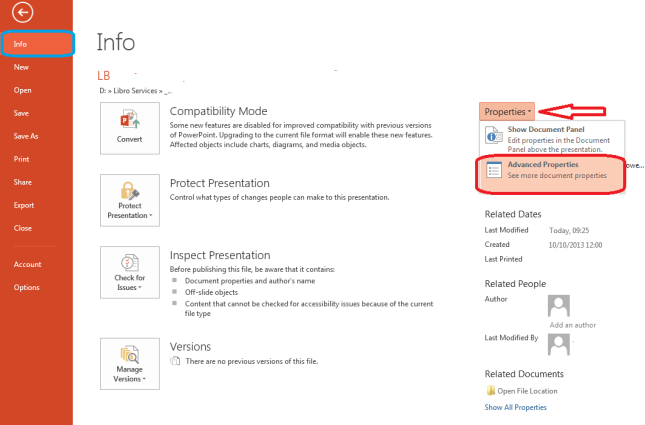Select the Info tab in sidebar

click(x=21, y=44)
